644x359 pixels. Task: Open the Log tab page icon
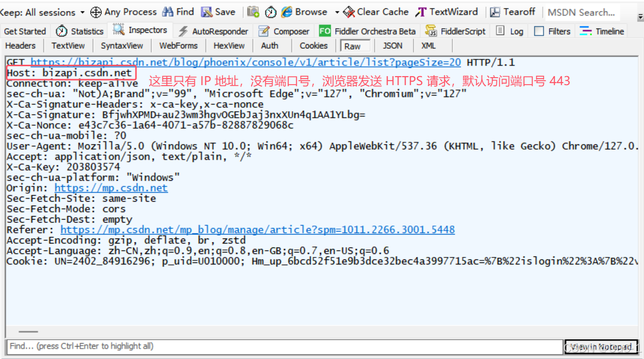pyautogui.click(x=500, y=31)
